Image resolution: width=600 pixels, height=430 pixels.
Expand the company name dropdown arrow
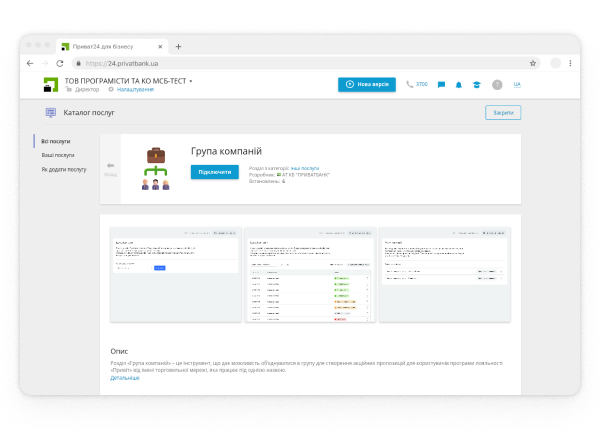click(x=191, y=80)
